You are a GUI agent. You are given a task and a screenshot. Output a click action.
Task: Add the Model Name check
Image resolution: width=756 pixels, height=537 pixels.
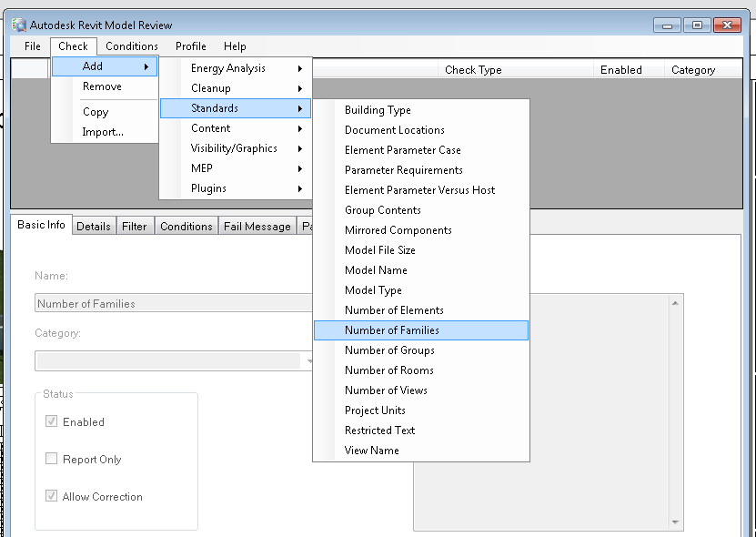(x=421, y=270)
